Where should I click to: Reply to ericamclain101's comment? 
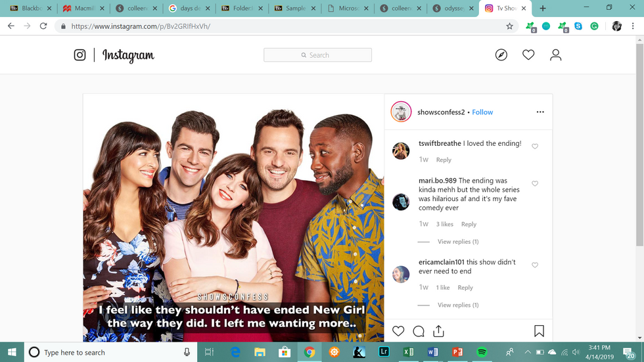point(465,287)
